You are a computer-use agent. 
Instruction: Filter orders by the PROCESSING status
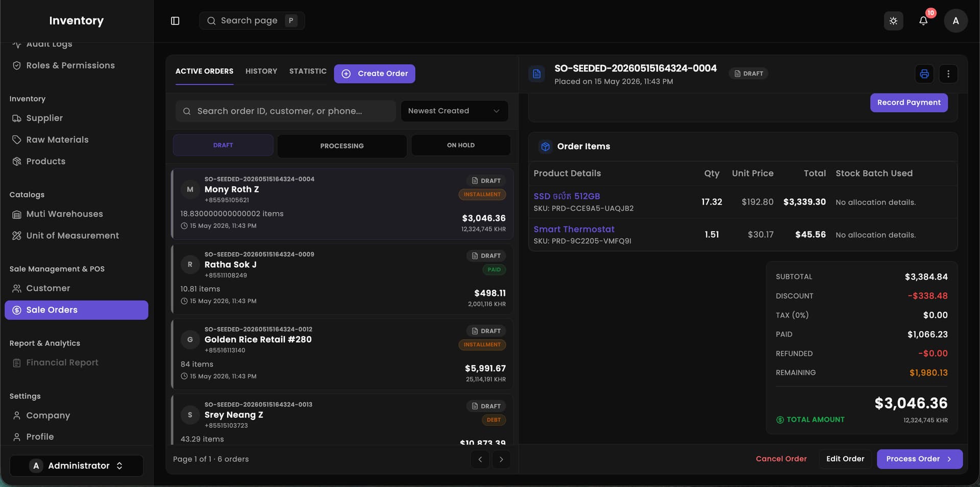342,146
